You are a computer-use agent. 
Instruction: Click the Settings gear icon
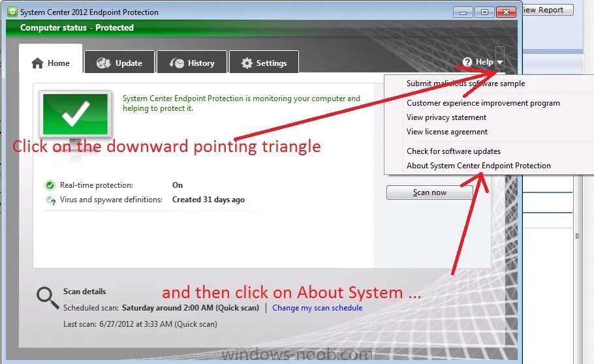pyautogui.click(x=247, y=63)
